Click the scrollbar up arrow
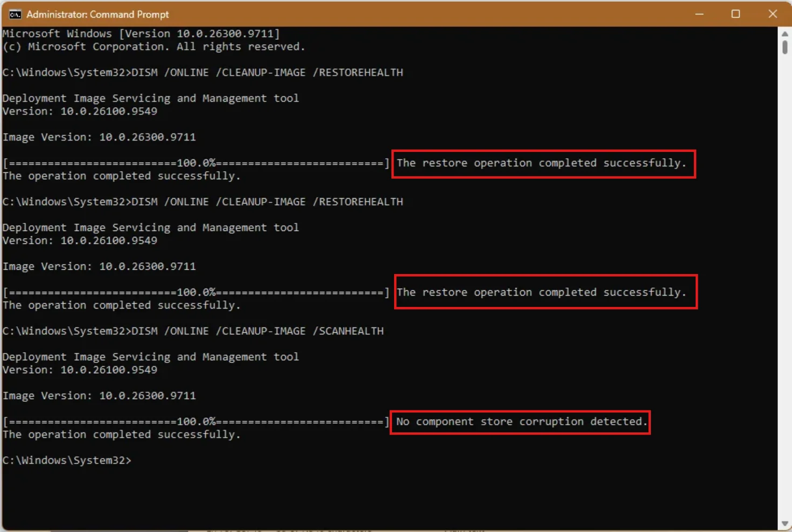Viewport: 792px width, 532px height. [x=784, y=33]
